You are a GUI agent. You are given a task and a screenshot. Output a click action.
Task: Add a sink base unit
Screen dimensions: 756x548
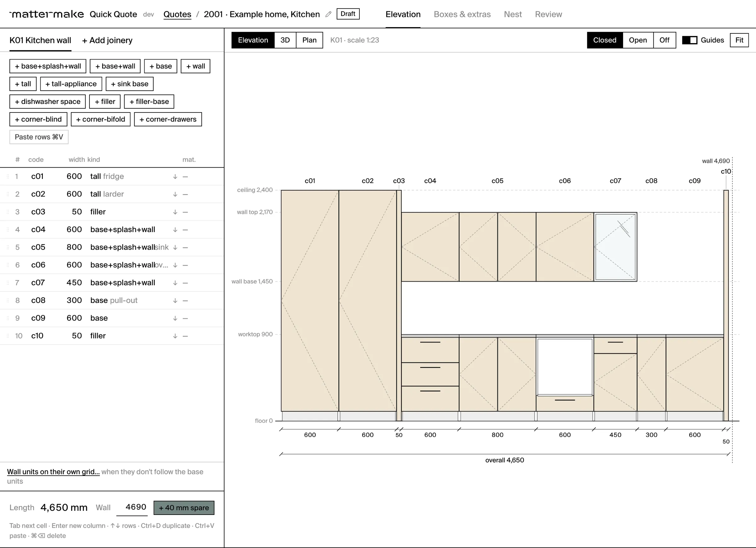[130, 84]
